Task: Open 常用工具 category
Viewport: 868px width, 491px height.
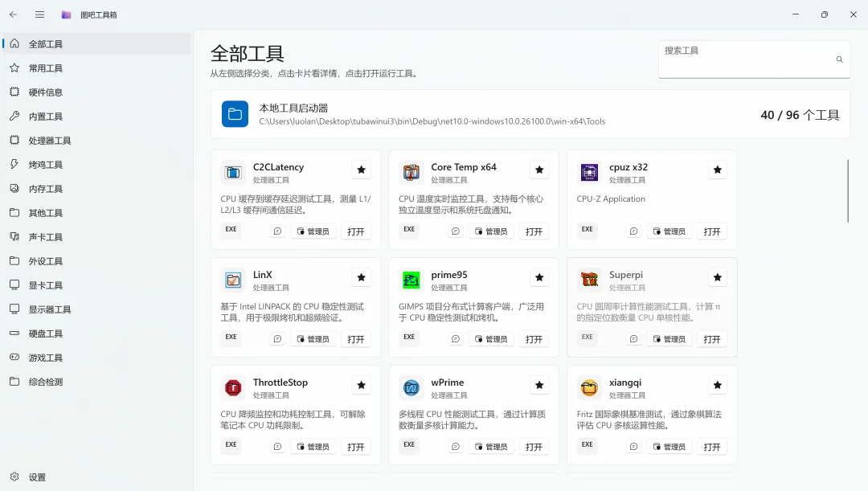Action: point(97,68)
